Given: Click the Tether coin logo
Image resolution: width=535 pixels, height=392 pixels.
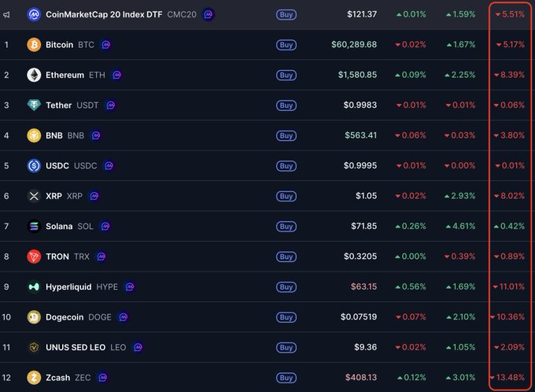Looking at the screenshot, I should tap(34, 105).
